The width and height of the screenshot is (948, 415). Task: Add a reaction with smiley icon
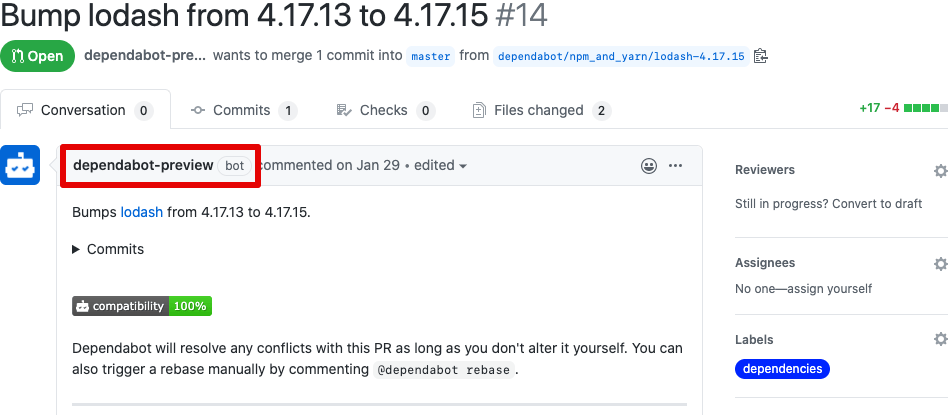649,166
